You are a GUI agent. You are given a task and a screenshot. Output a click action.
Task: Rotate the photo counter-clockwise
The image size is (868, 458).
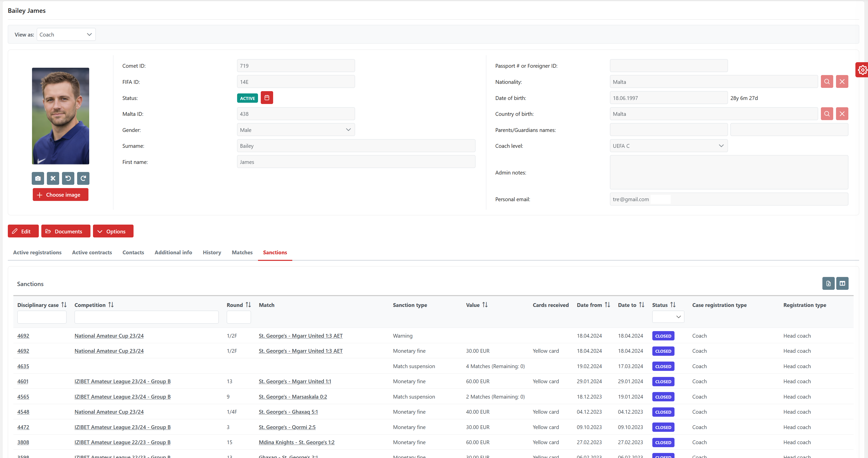tap(68, 179)
